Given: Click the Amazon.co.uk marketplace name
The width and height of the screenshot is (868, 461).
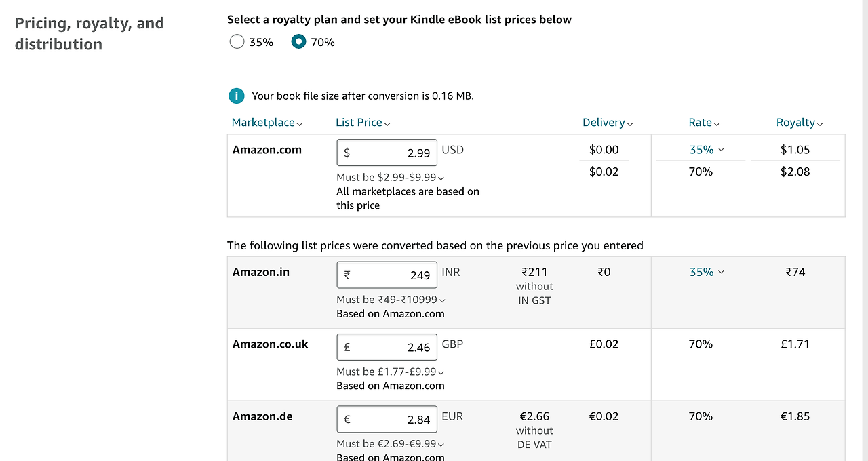Looking at the screenshot, I should pos(270,344).
